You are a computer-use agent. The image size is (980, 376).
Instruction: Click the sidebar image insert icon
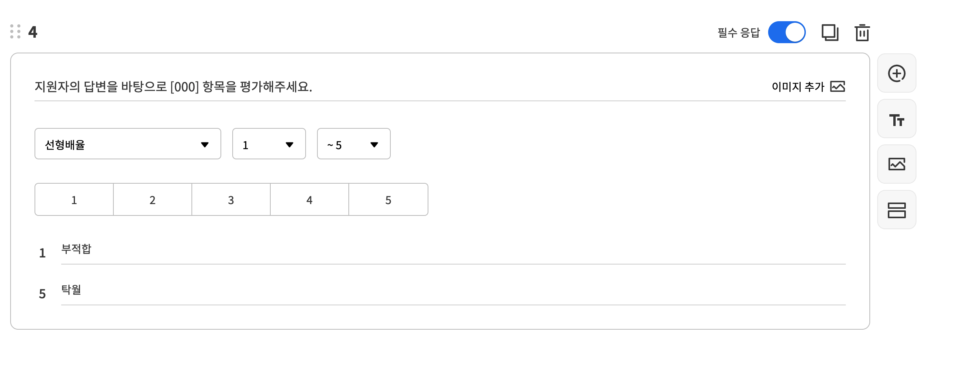896,164
